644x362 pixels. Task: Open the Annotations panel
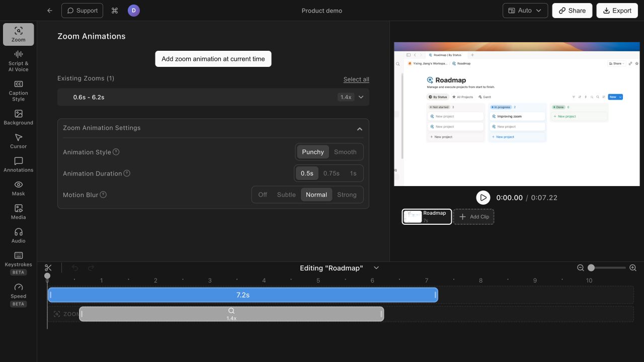point(18,164)
